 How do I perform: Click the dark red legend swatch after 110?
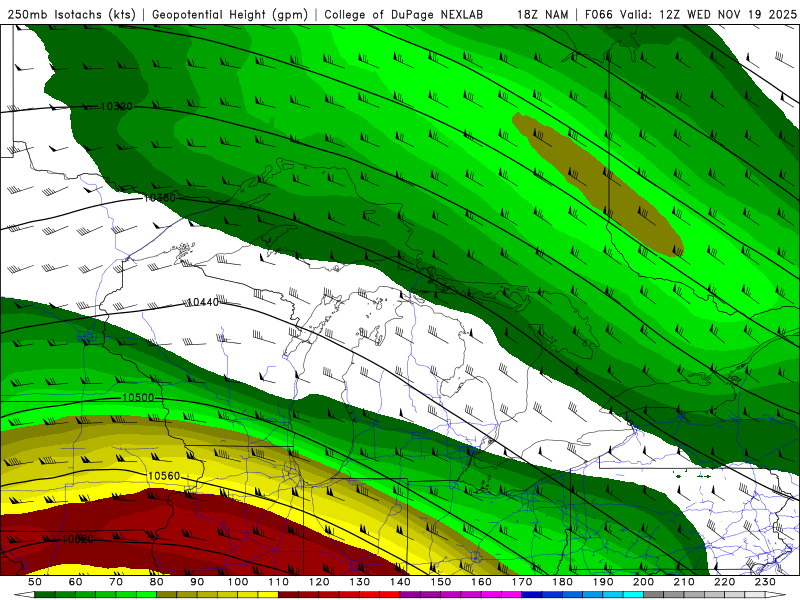[288, 595]
